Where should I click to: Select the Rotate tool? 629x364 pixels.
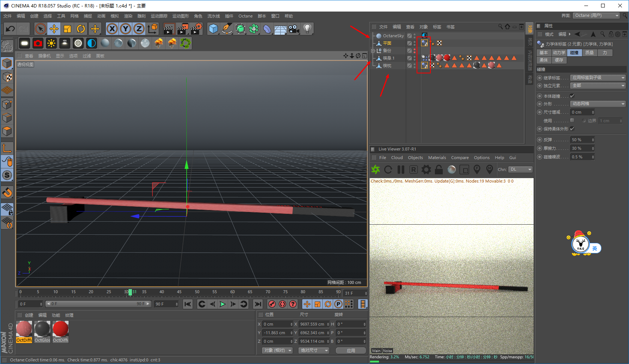[81, 29]
